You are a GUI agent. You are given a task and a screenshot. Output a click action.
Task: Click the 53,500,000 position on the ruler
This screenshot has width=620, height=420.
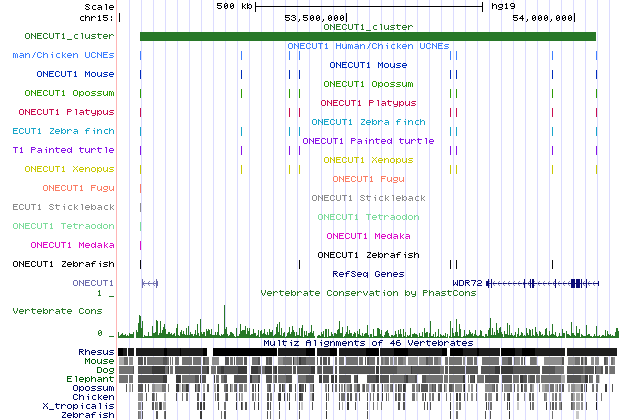315,18
